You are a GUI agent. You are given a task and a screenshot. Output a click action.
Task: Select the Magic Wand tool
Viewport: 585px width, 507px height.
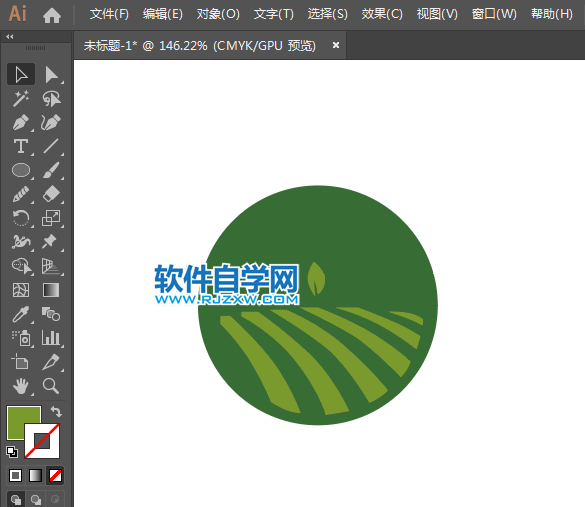[x=21, y=98]
